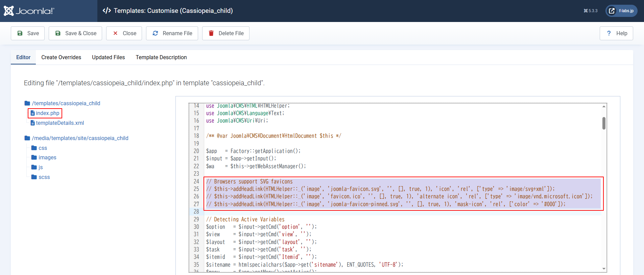Click the Joomla version 5.3.3 icon

pyautogui.click(x=586, y=11)
